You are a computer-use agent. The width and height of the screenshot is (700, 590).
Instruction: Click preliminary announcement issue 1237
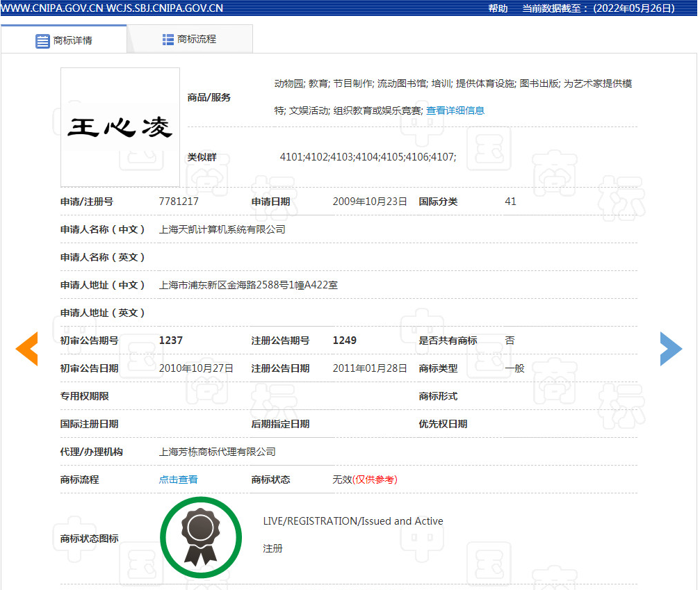click(170, 340)
